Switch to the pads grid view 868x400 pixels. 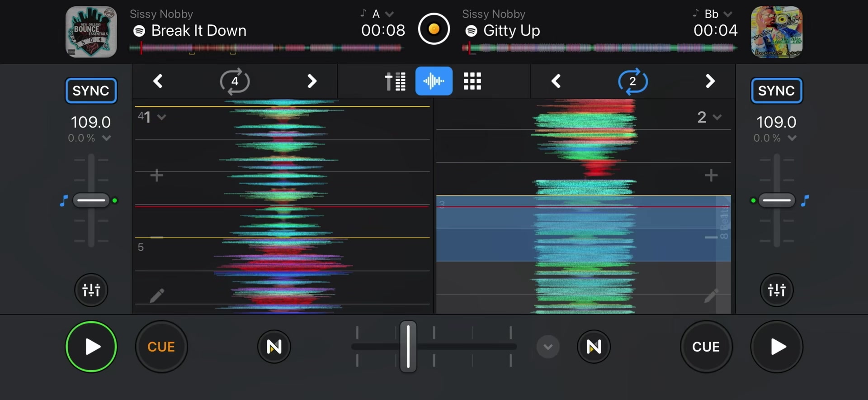(x=472, y=81)
